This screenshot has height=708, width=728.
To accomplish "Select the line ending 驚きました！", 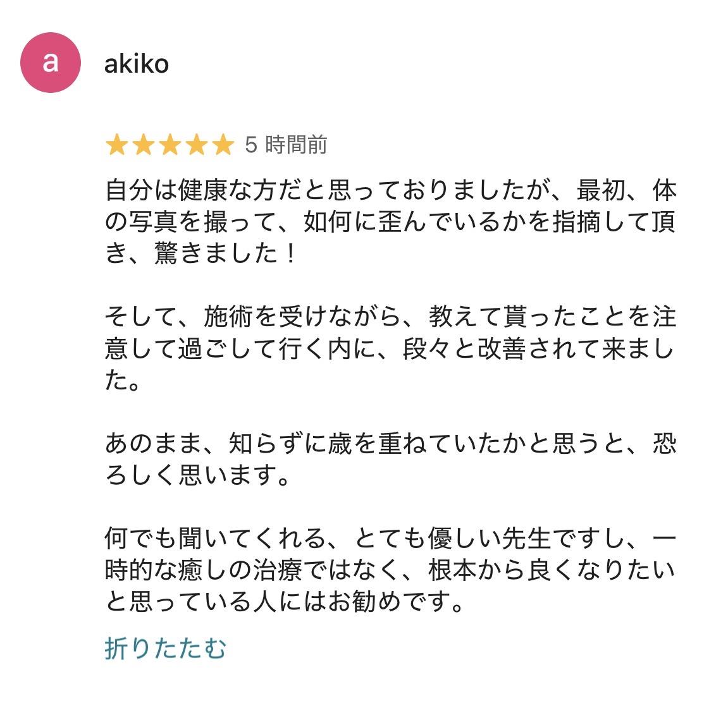I will (x=201, y=253).
